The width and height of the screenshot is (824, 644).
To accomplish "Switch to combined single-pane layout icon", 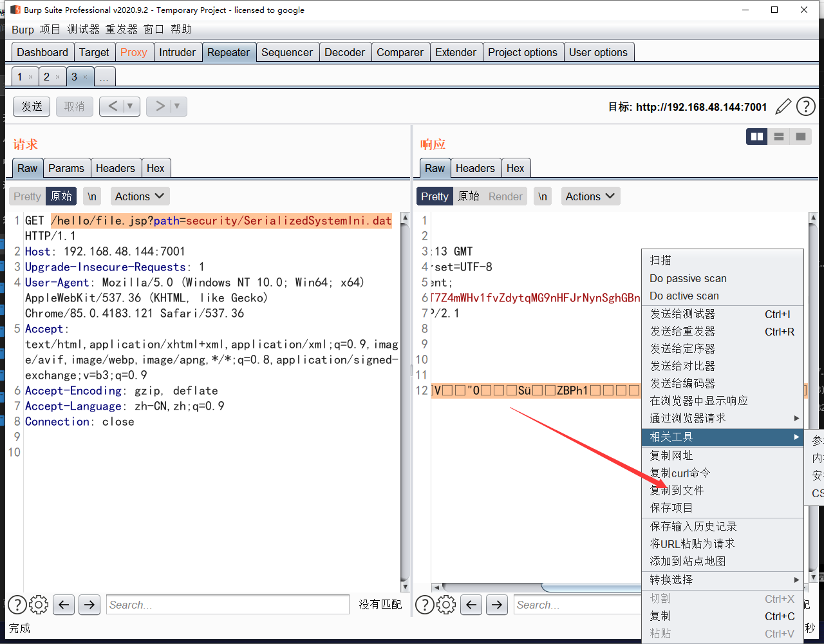I will click(801, 137).
